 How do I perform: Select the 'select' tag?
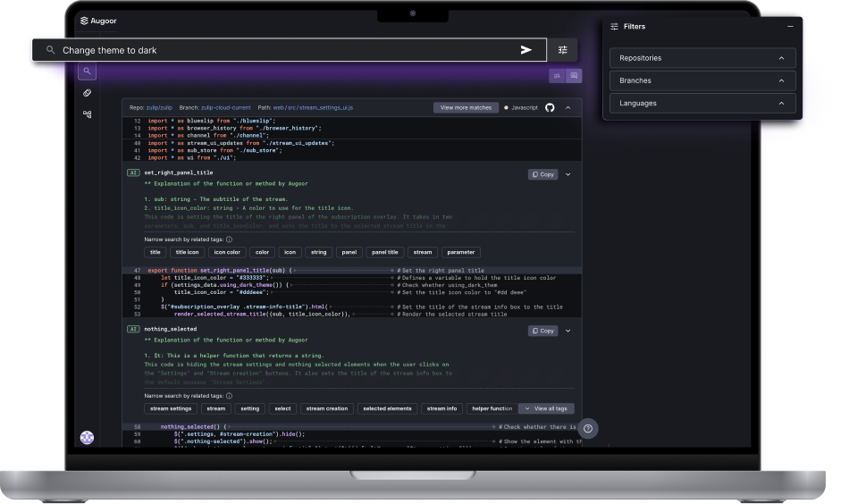coord(282,408)
